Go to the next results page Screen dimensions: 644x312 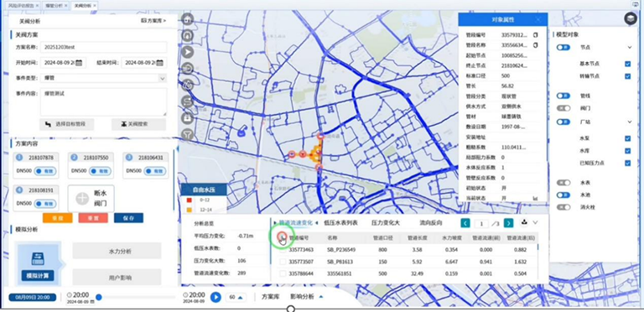click(508, 223)
